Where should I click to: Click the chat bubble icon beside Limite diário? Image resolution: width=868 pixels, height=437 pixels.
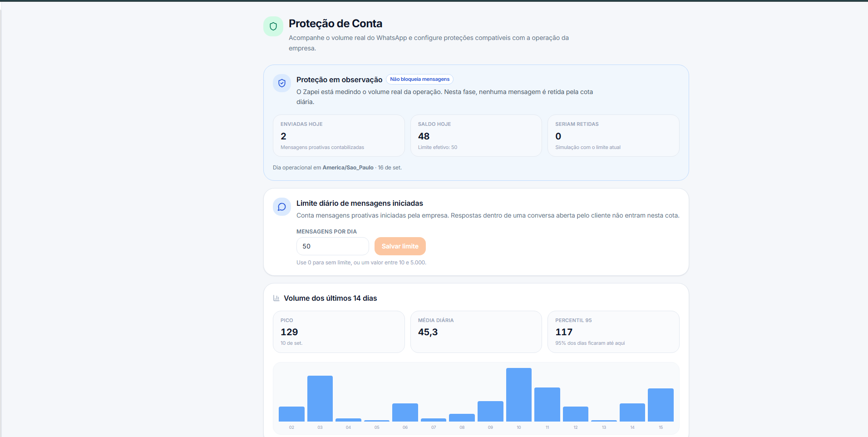[282, 207]
